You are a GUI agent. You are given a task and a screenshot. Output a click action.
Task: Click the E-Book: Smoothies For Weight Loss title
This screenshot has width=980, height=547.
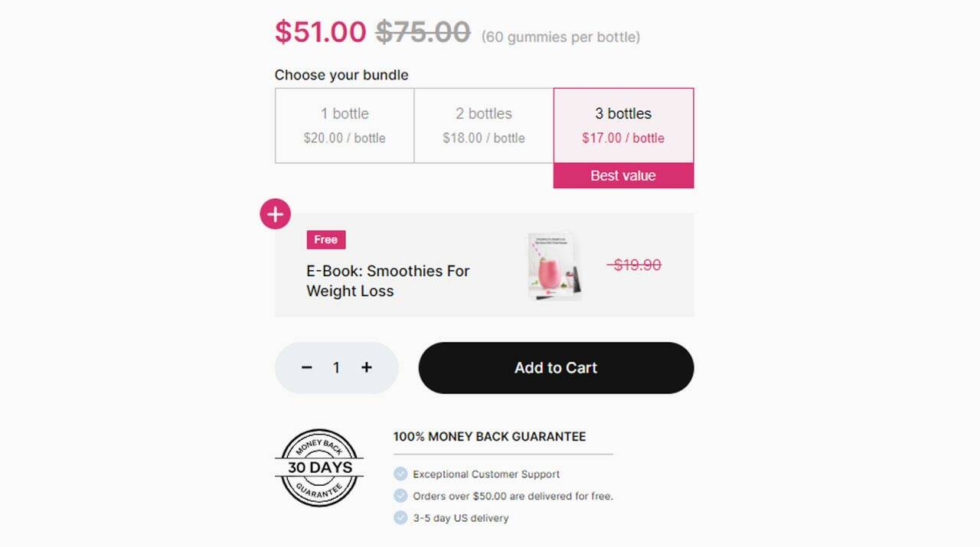click(x=388, y=281)
